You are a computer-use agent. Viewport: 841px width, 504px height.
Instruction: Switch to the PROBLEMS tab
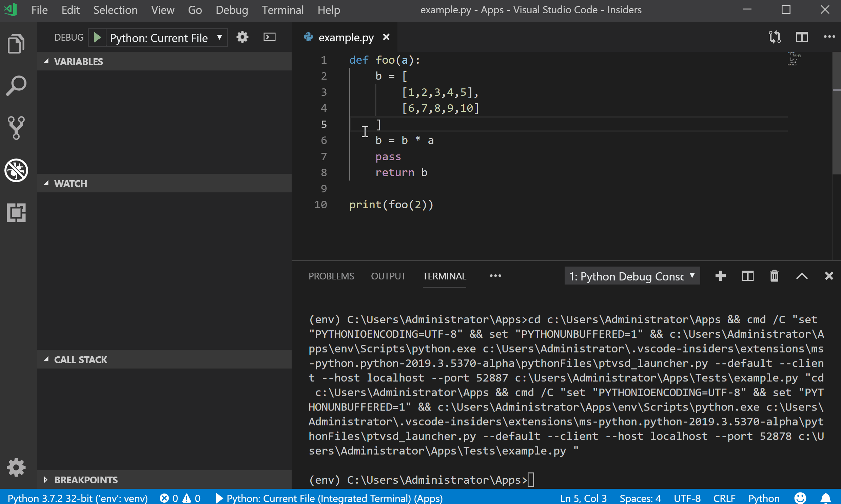(331, 276)
